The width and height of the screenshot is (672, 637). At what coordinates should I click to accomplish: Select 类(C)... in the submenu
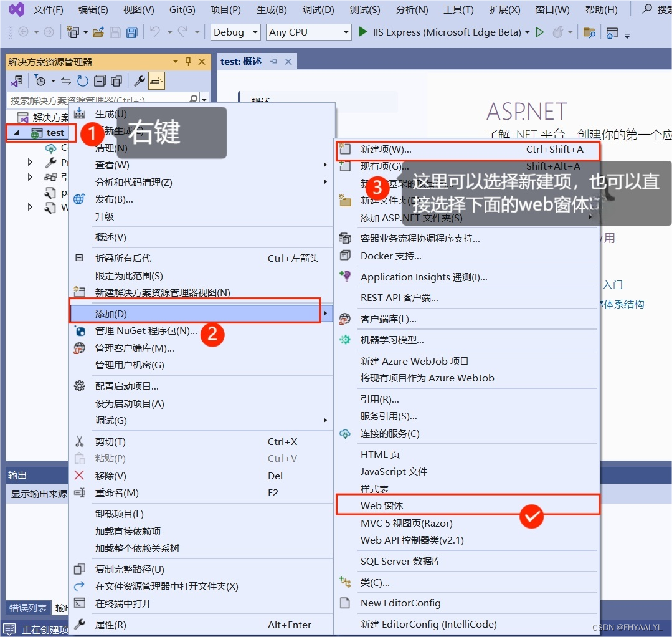[467, 582]
